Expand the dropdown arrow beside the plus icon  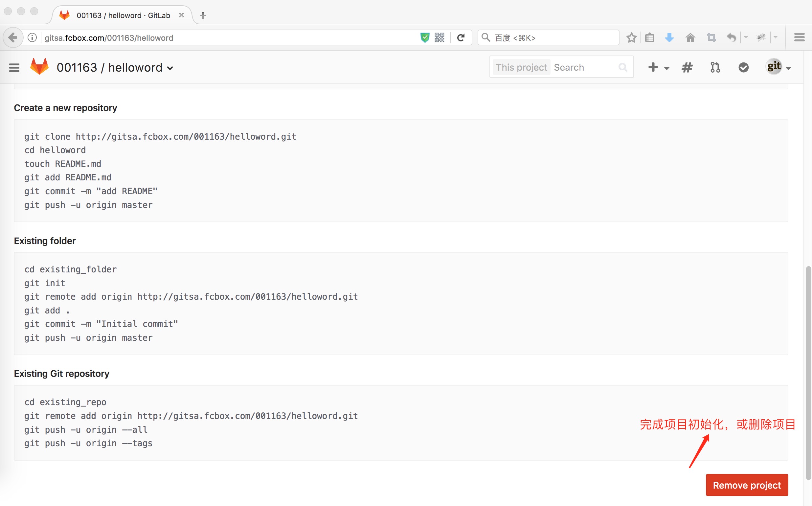click(x=666, y=68)
